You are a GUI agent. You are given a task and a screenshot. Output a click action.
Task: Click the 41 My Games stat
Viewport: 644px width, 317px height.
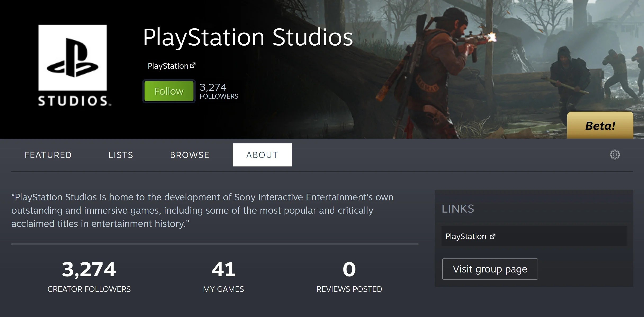[x=223, y=277]
